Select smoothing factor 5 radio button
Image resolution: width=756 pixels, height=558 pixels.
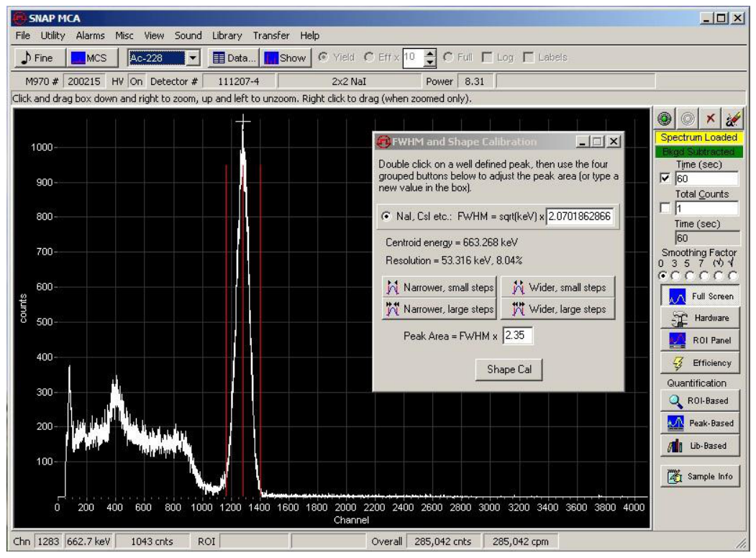coord(690,275)
